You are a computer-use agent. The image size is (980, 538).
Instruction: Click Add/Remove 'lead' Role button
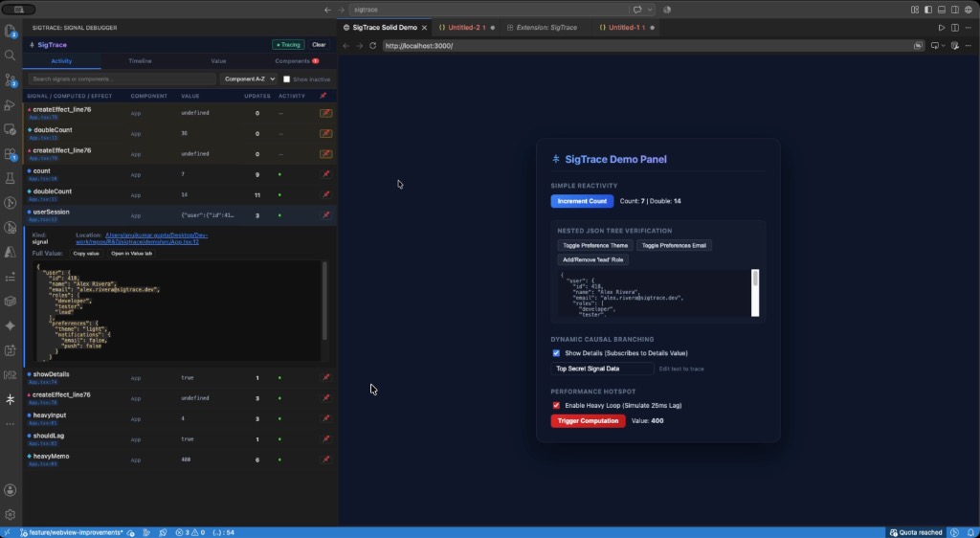tap(592, 260)
